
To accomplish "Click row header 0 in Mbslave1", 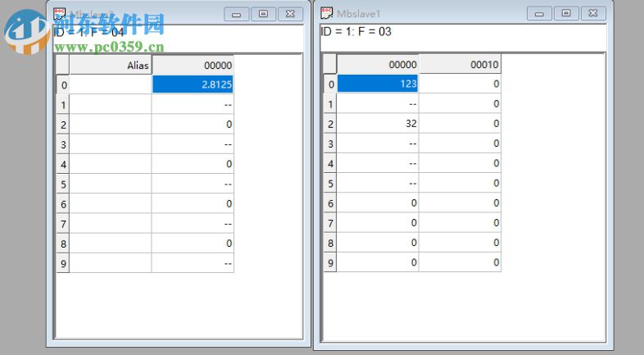I will (x=330, y=84).
